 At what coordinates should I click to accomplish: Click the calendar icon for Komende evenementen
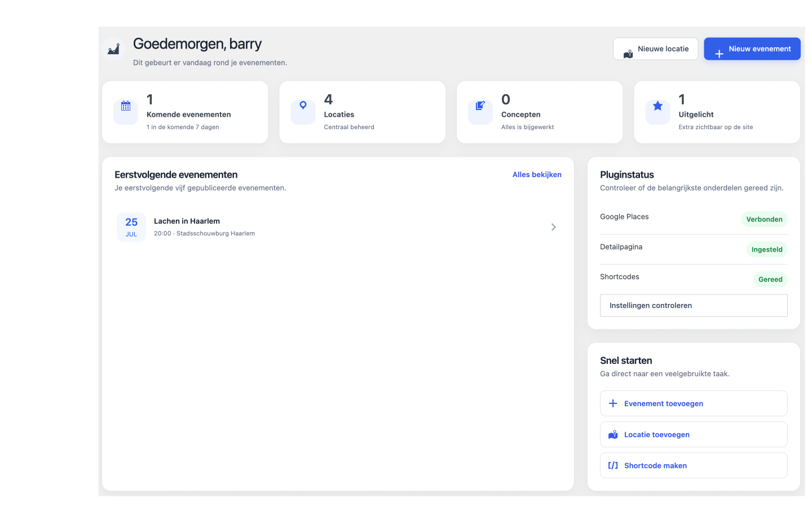tap(126, 106)
